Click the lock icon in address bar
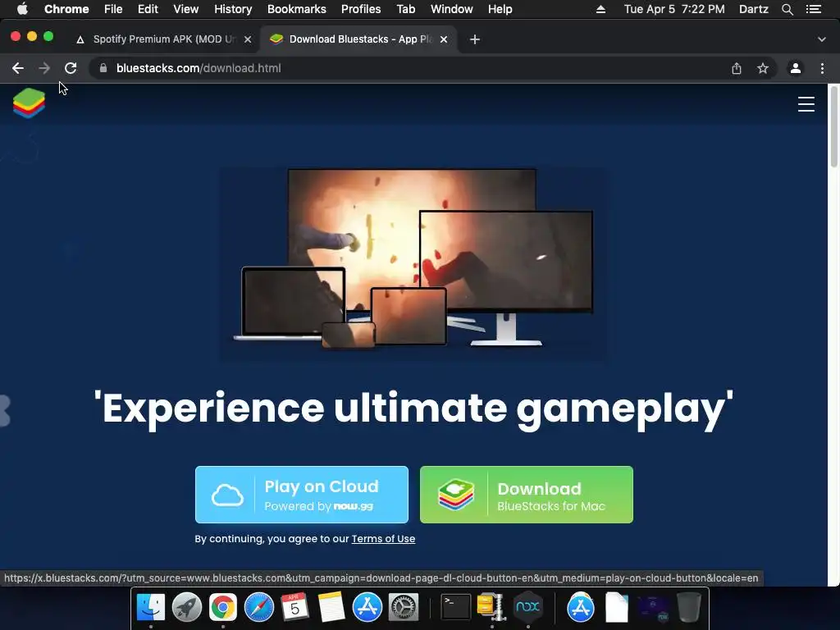 click(103, 68)
